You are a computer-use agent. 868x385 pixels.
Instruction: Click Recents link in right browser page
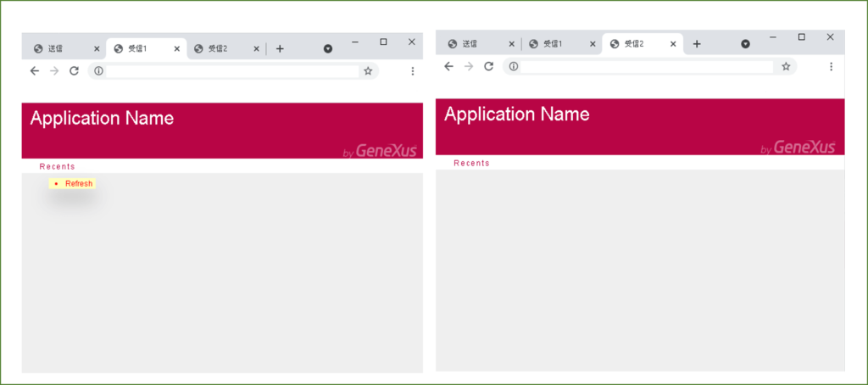[x=471, y=163]
